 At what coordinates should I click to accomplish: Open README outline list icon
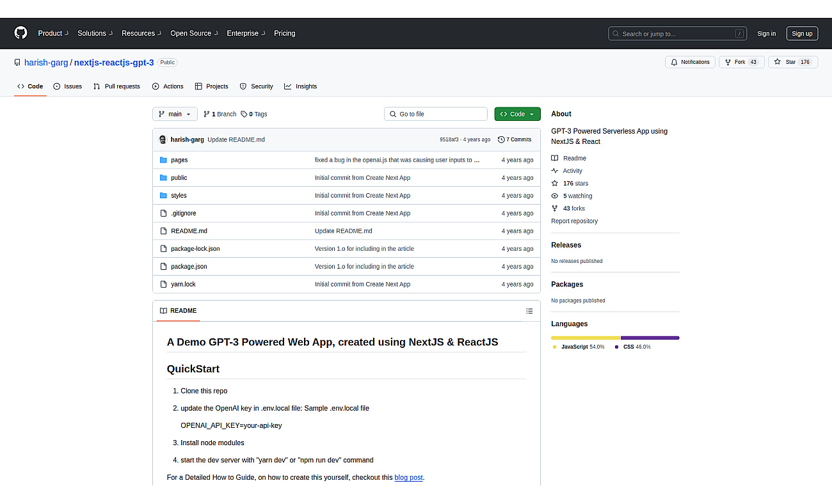click(529, 311)
